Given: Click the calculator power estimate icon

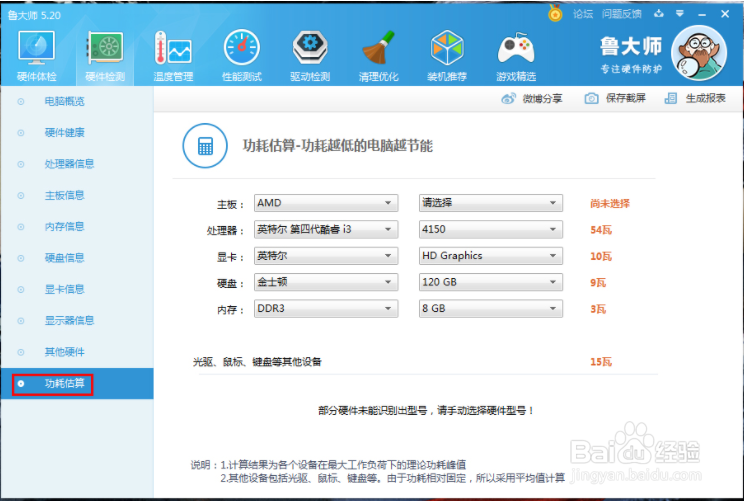Looking at the screenshot, I should (205, 146).
